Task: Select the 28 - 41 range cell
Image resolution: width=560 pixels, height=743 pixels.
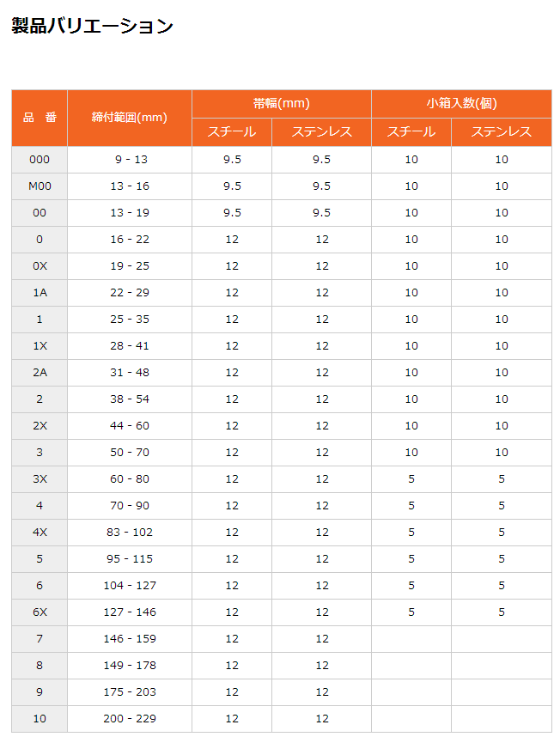Action: point(130,346)
